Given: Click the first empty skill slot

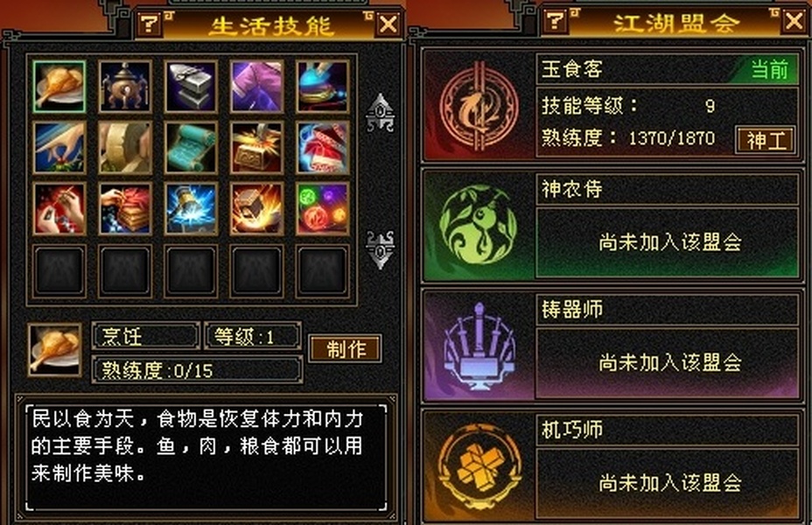Looking at the screenshot, I should 59,271.
